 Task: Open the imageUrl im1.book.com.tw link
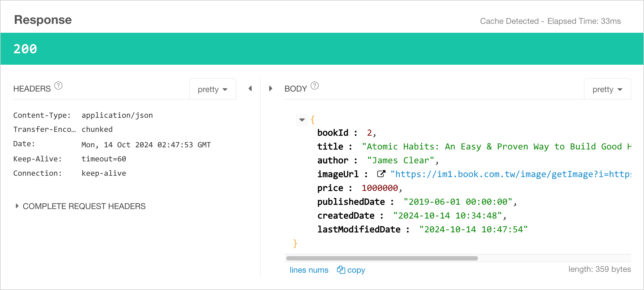pos(511,174)
